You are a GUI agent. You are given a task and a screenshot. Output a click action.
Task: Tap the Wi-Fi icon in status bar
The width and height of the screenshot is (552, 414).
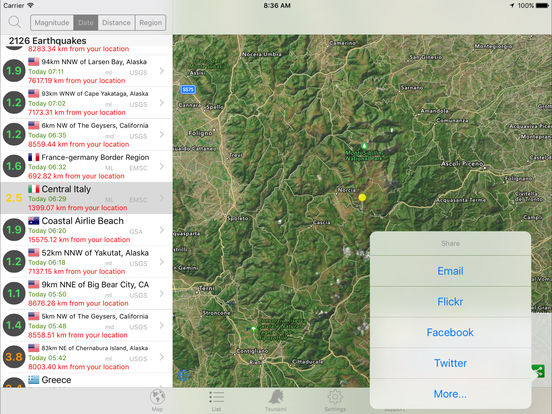(x=31, y=5)
